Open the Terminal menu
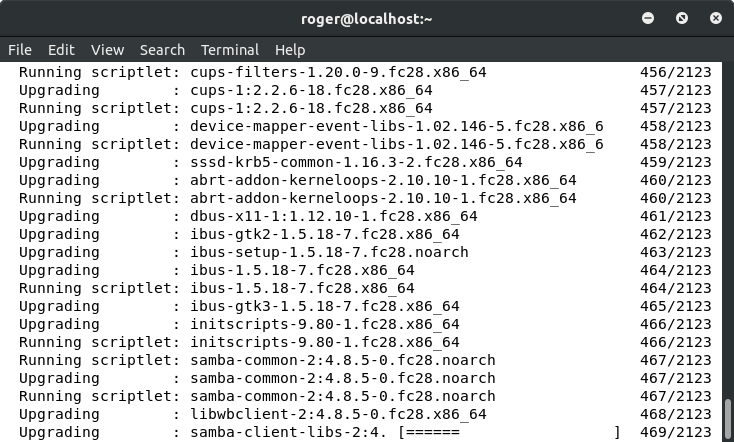This screenshot has height=442, width=734. 230,50
